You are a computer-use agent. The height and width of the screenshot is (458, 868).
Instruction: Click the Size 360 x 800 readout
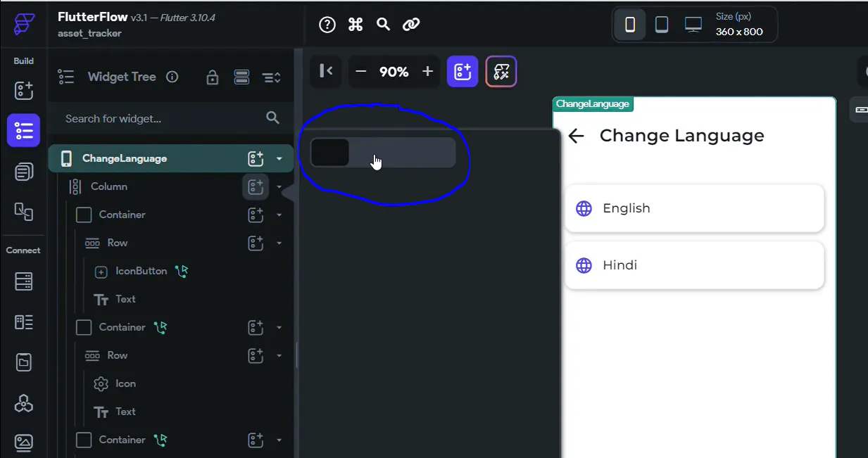click(x=739, y=25)
